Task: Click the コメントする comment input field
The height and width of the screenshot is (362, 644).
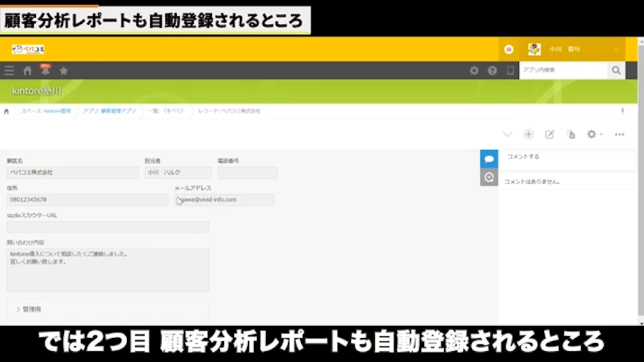Action: pos(566,158)
